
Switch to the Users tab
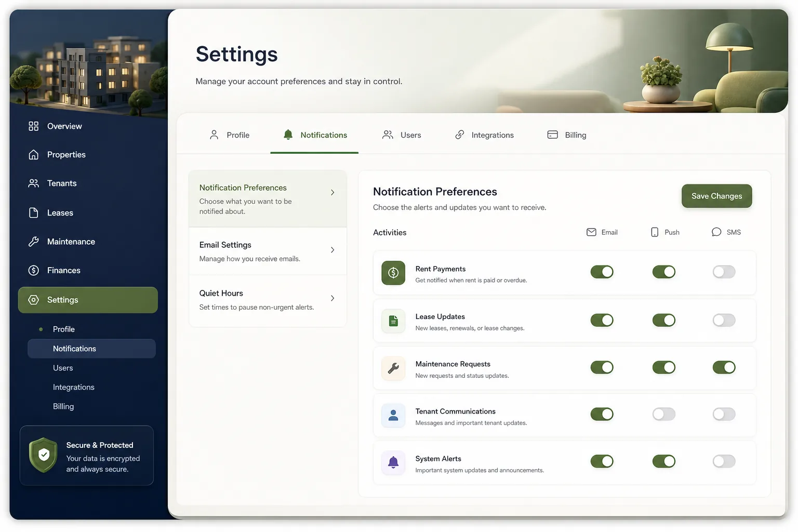point(402,135)
